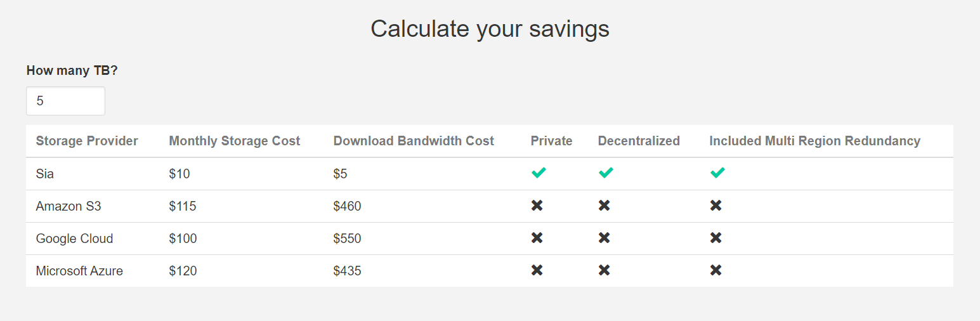Click Sia's green Private checkmark
Viewport: 980px width, 321px height.
coord(539,173)
